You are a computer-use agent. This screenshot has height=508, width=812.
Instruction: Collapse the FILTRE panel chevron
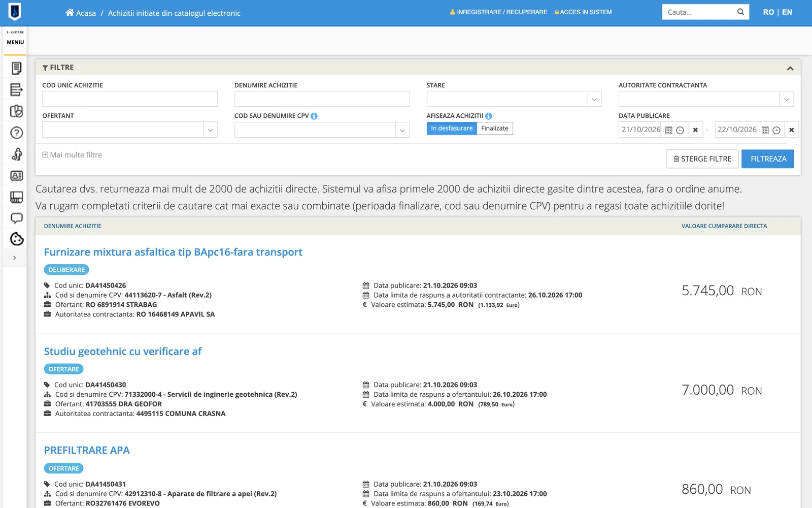(x=790, y=68)
